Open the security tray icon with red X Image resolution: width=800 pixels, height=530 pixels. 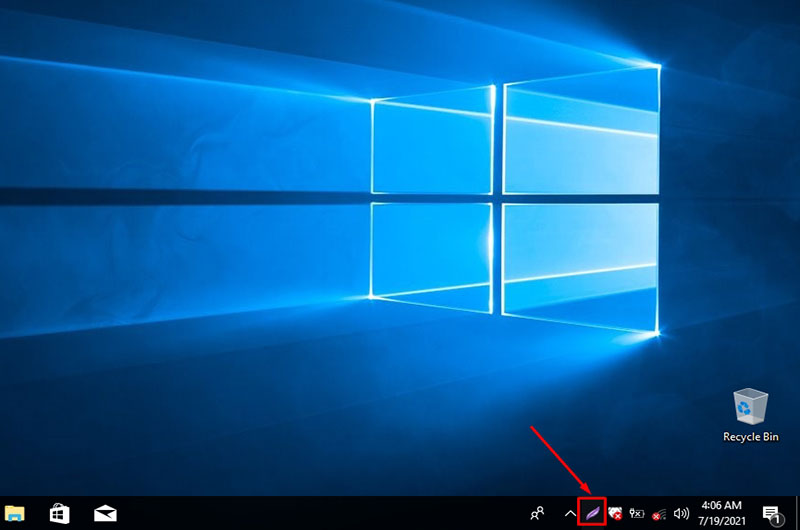pyautogui.click(x=615, y=513)
